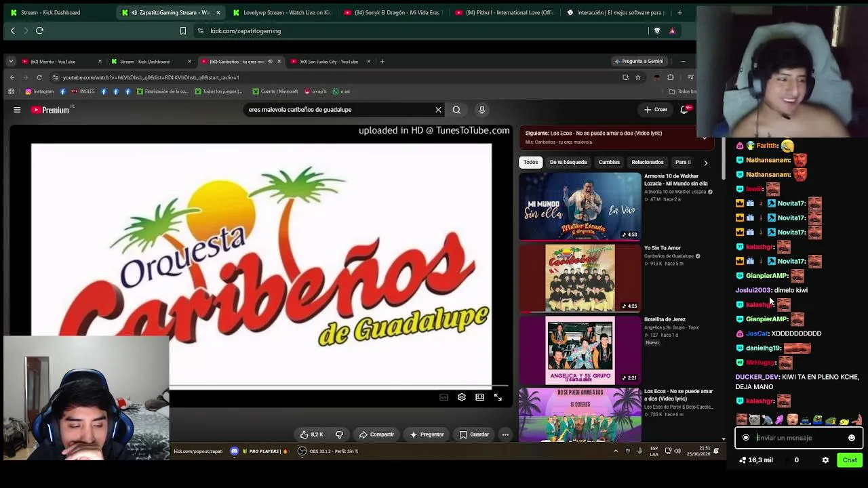Switch to Lovelywp Stream tab
Screen dimensions: 868x488
click(281, 12)
